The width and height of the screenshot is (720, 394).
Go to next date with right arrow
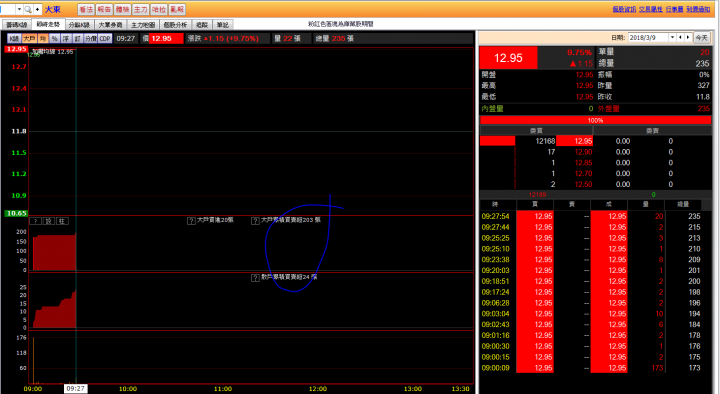tap(688, 38)
